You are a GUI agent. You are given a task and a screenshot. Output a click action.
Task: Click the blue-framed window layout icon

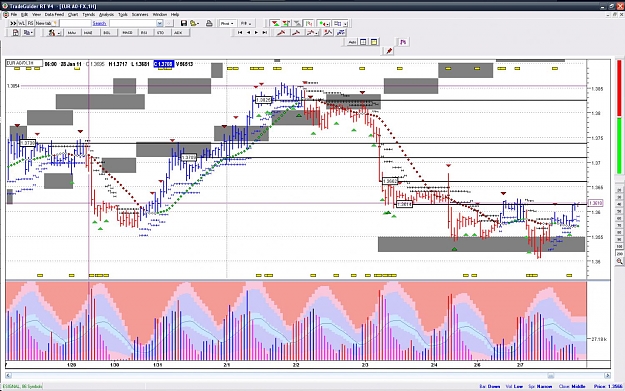(x=363, y=42)
